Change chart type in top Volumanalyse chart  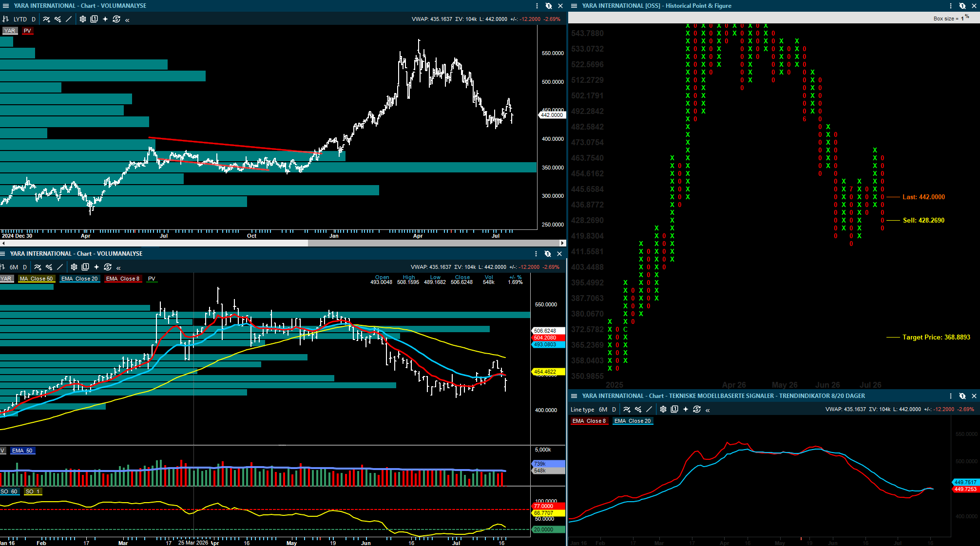(6, 19)
